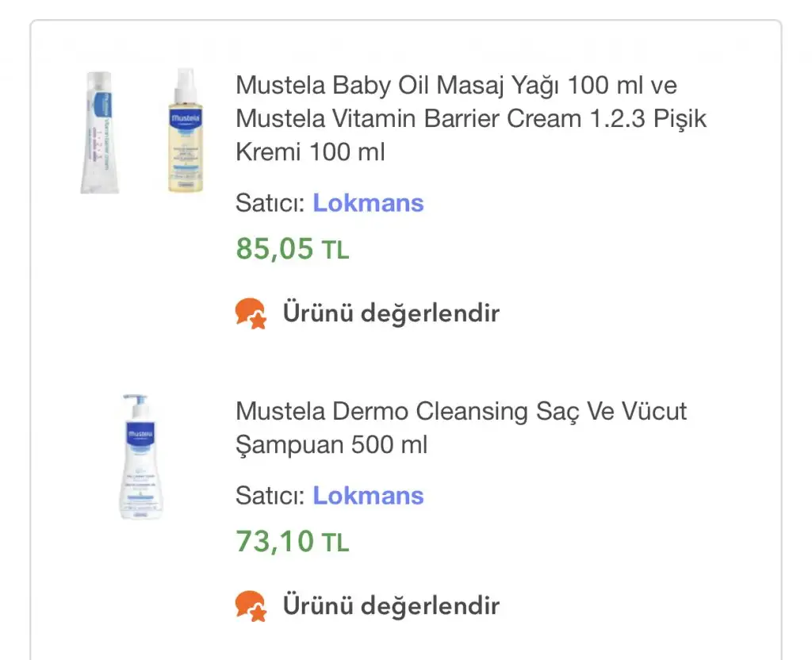Click the Satıcı label above the 85,05 TL price
812x660 pixels.
[x=270, y=202]
